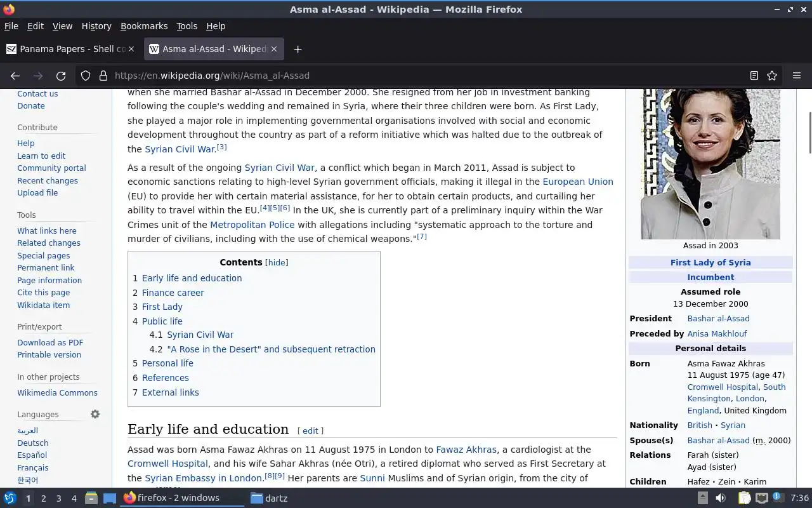Click the network tray icon
Screen dimensions: 812x508
pos(762,498)
